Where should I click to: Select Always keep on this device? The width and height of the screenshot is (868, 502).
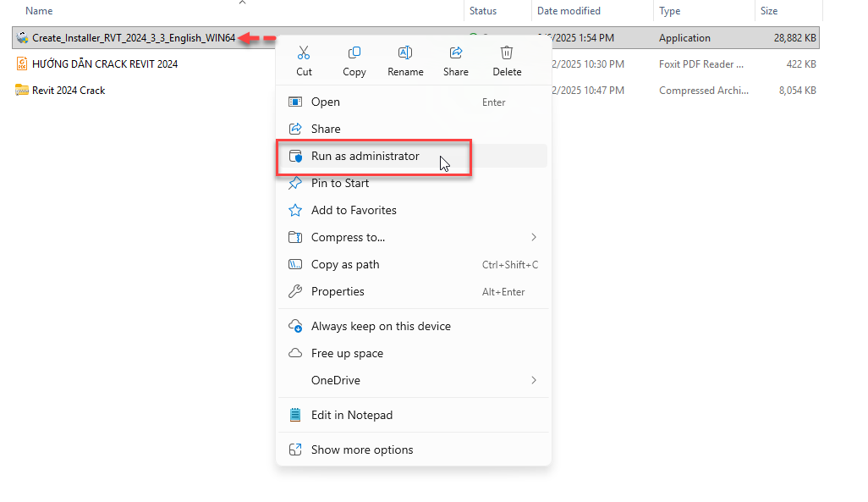381,327
